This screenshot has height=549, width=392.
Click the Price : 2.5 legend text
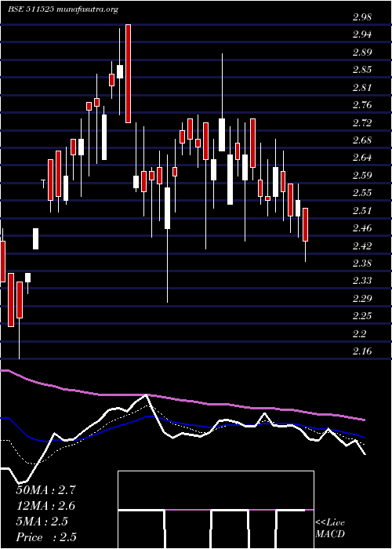point(46,537)
